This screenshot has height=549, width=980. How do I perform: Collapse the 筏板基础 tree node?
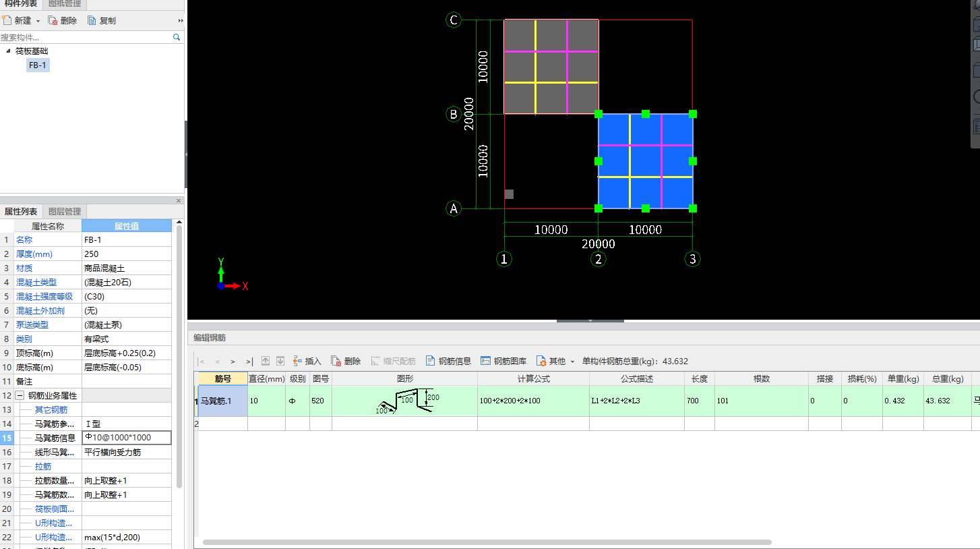coord(8,51)
